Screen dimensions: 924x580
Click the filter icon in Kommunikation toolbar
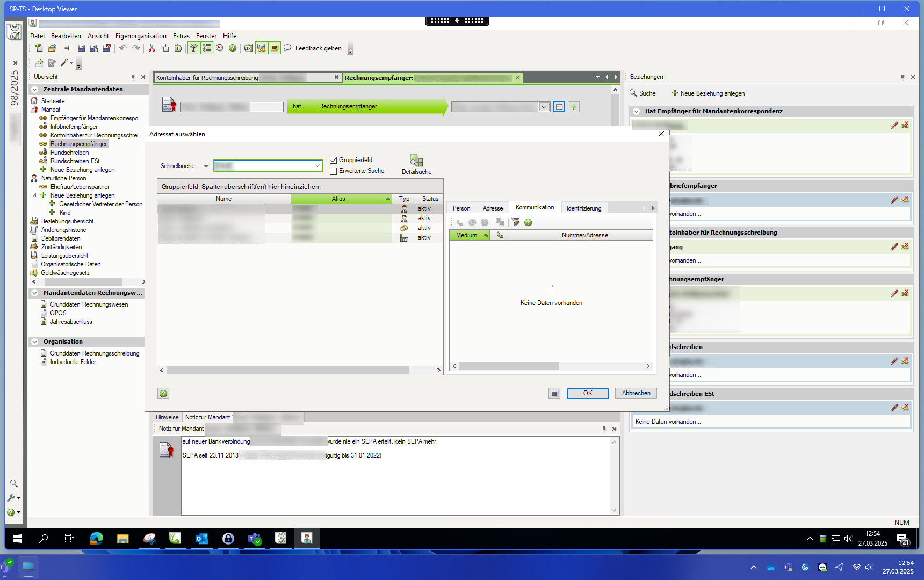(516, 222)
